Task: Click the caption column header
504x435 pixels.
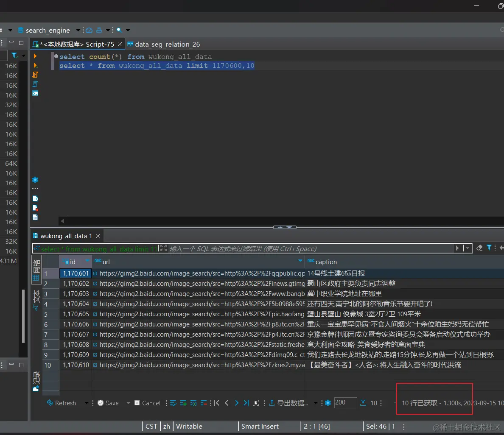Action: pos(404,262)
